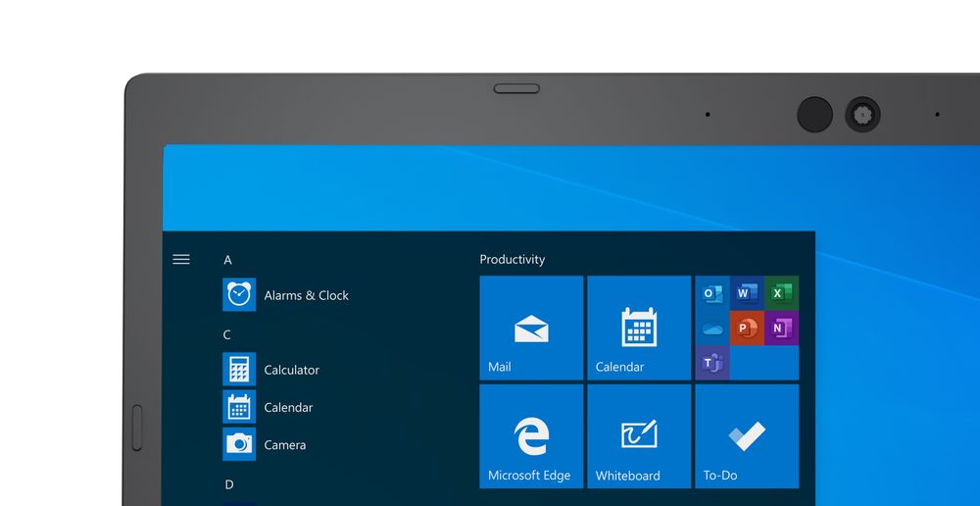This screenshot has width=980, height=506.
Task: Expand the Start menu hamburger navigation
Action: coord(181,260)
